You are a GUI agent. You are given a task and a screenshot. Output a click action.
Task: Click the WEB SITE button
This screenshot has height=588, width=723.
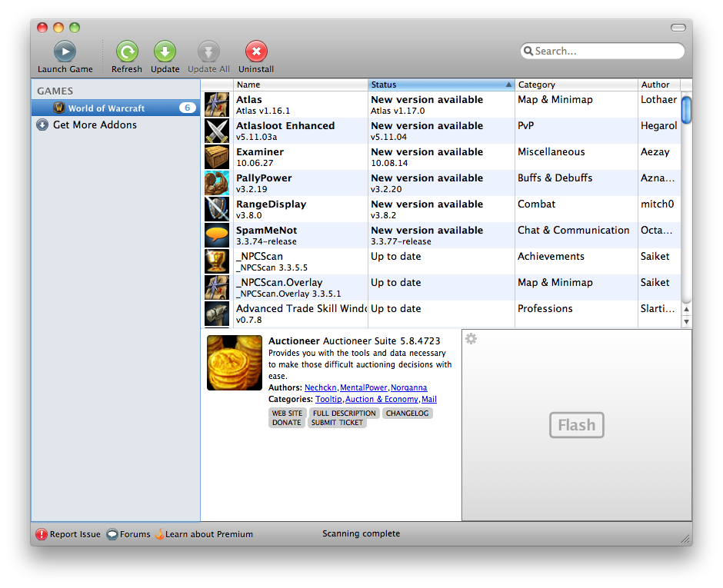tap(287, 414)
